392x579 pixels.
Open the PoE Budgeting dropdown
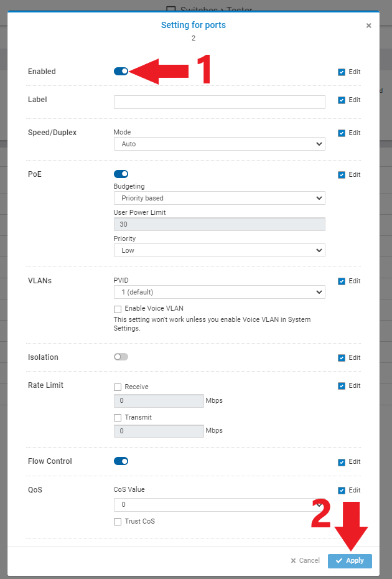coord(219,198)
